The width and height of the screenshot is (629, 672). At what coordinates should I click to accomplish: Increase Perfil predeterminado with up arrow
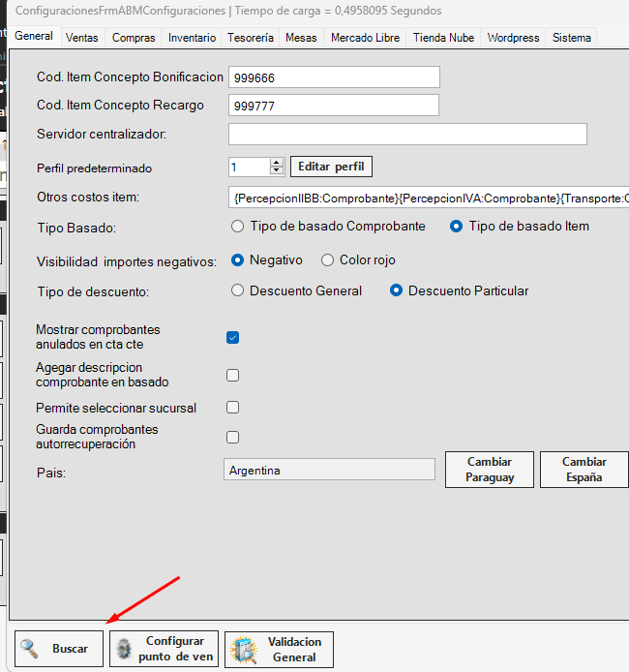click(277, 163)
